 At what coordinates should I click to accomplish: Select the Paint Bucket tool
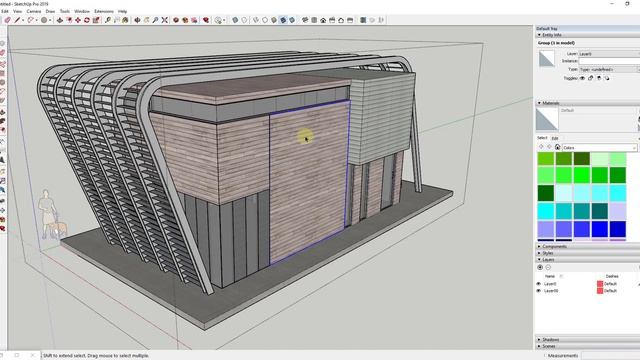[x=126, y=20]
